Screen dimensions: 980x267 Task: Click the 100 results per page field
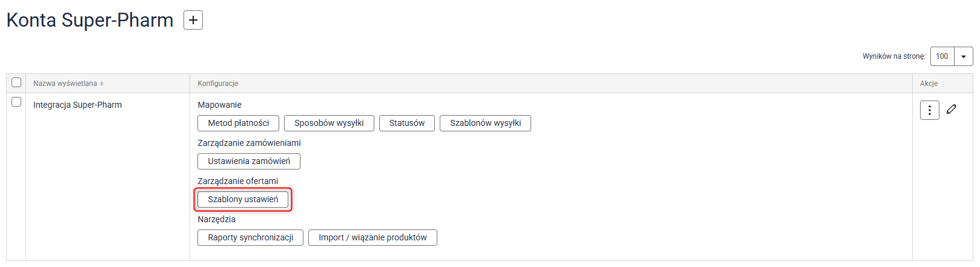click(x=942, y=56)
